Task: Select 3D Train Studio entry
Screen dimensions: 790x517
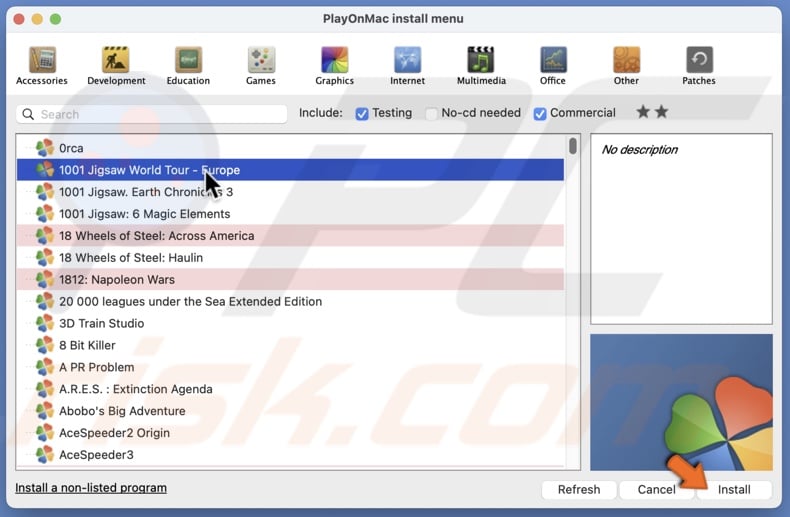Action: point(290,323)
